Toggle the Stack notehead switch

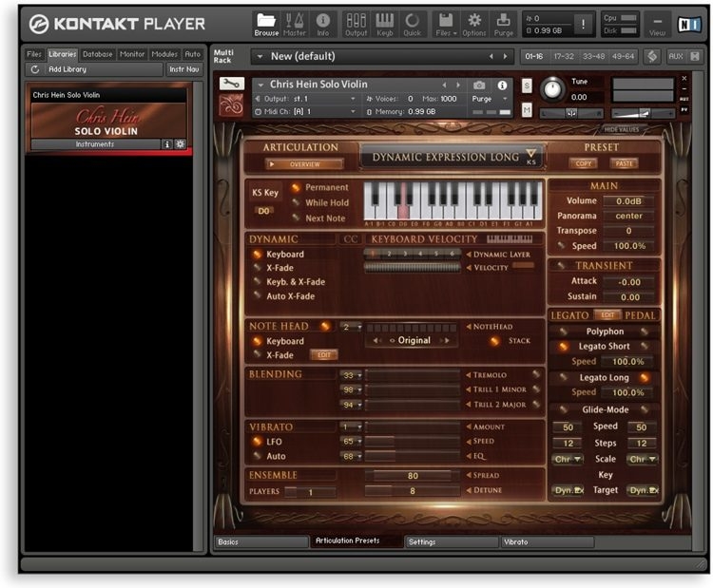pyautogui.click(x=494, y=341)
